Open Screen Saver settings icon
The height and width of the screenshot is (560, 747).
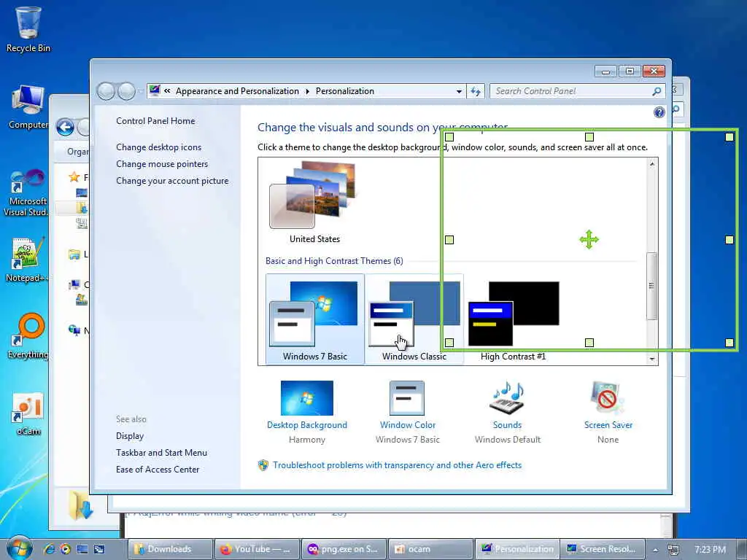pos(608,398)
